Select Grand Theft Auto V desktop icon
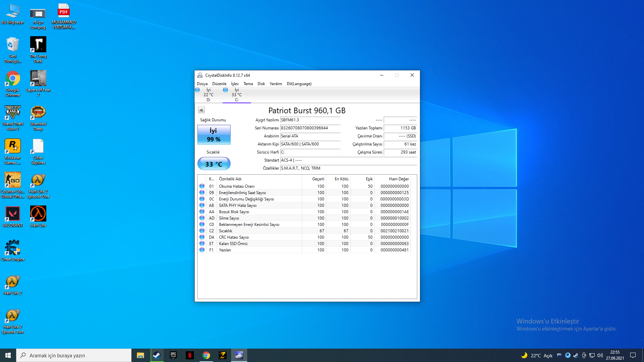Viewport: 644px width, 362px height. tap(13, 118)
